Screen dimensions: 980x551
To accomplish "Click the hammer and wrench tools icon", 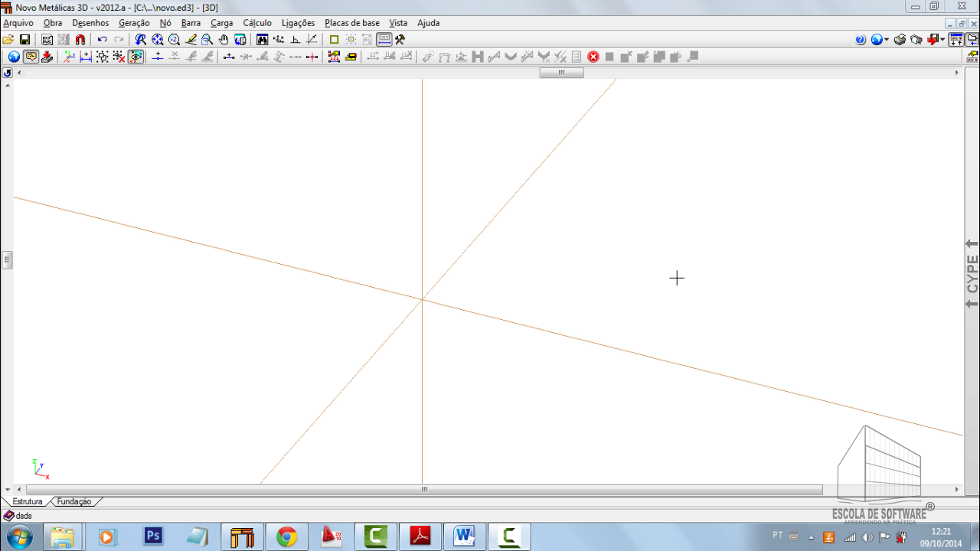I will (400, 40).
